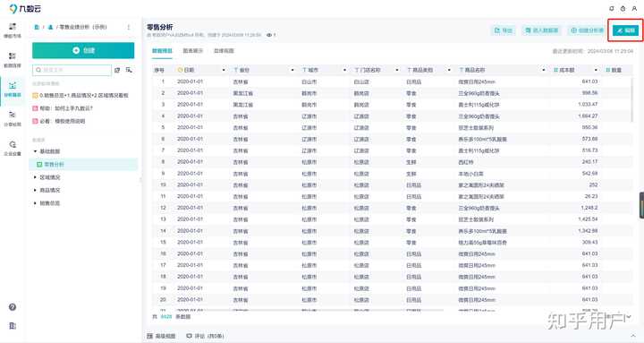Viewport: 644px width, 343px height.
Task: Click the 序号 column header
Action: 159,71
